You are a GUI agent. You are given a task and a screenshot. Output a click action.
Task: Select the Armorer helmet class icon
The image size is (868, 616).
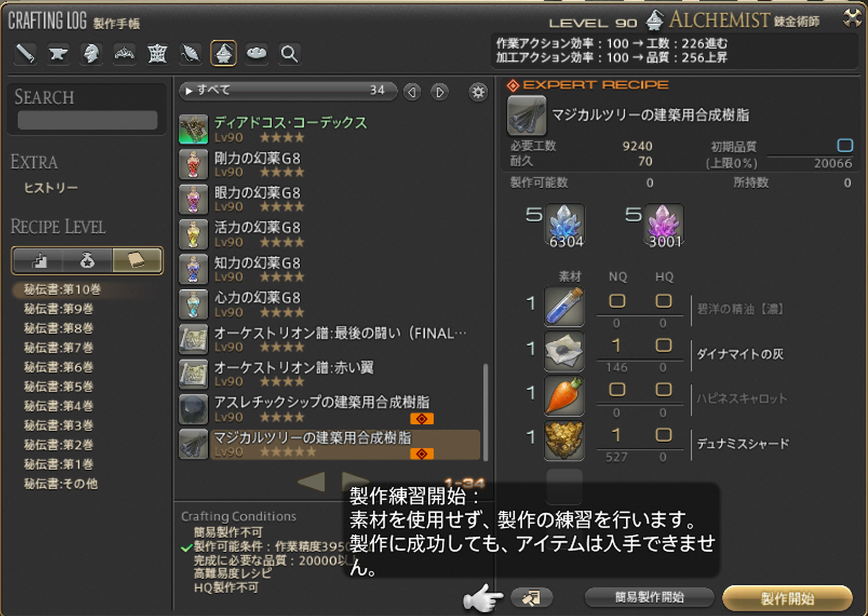coord(91,54)
